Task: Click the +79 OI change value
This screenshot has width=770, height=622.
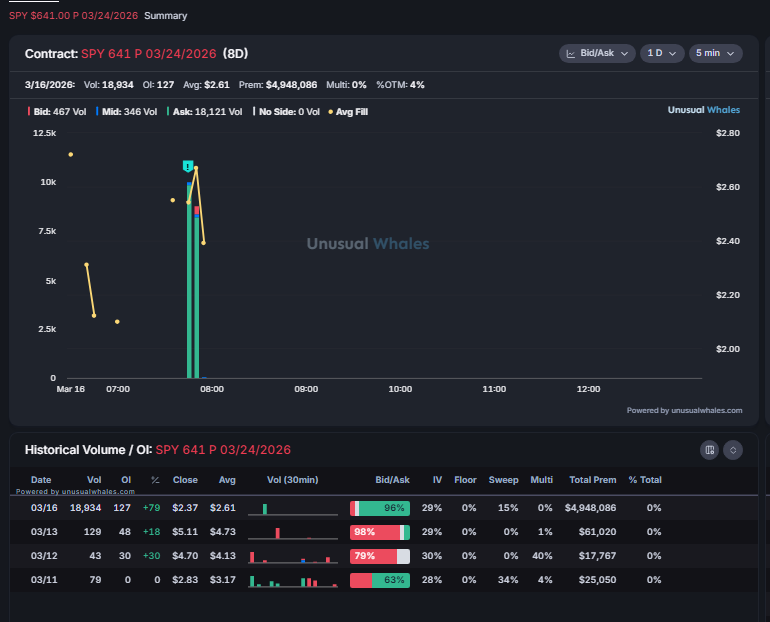Action: (x=151, y=508)
